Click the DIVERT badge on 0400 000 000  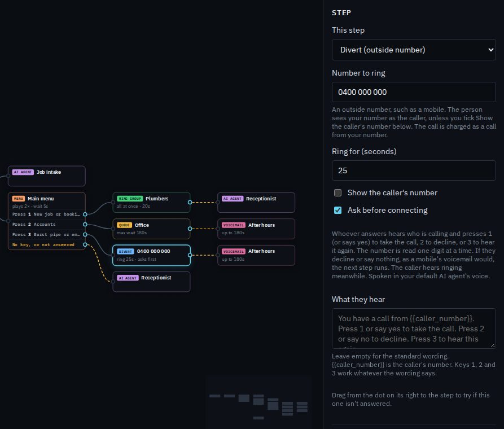tap(125, 252)
